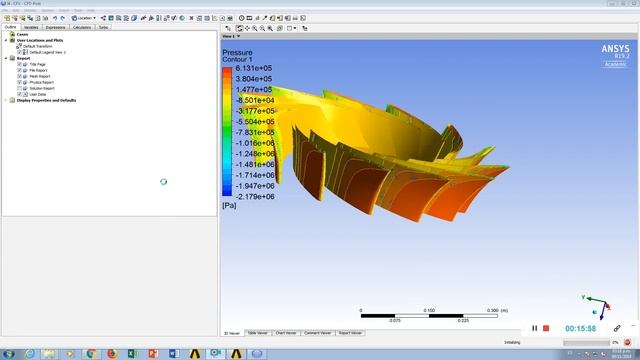Select Default Transform tree item
Screen dimensions: 640x360
tap(38, 47)
